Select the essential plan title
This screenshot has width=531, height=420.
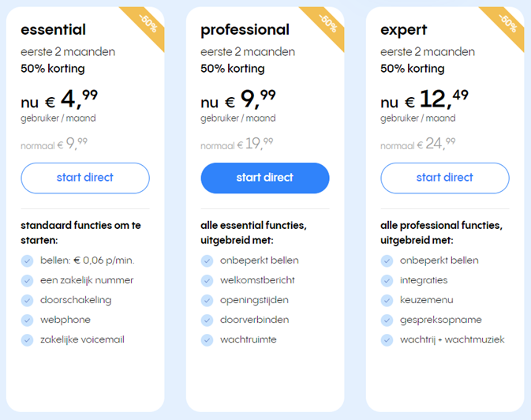coord(53,29)
